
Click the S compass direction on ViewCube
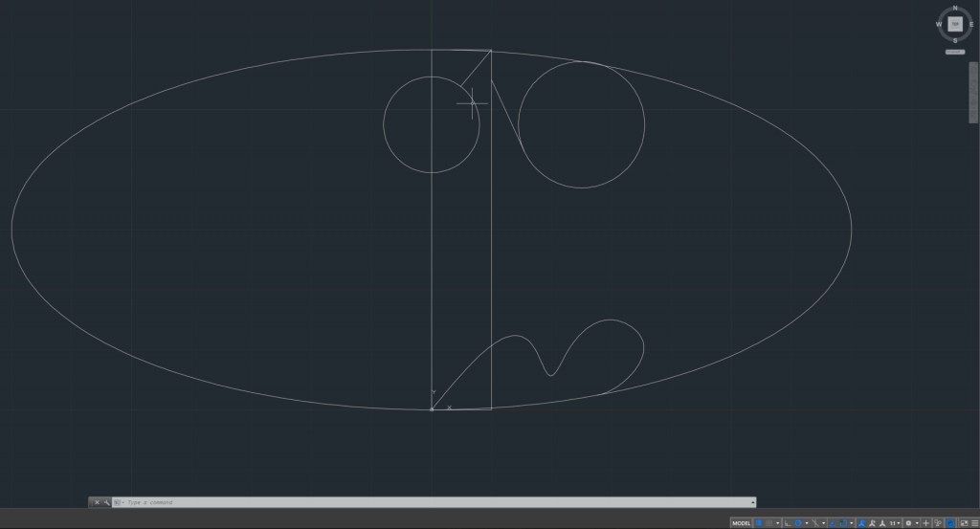(955, 40)
